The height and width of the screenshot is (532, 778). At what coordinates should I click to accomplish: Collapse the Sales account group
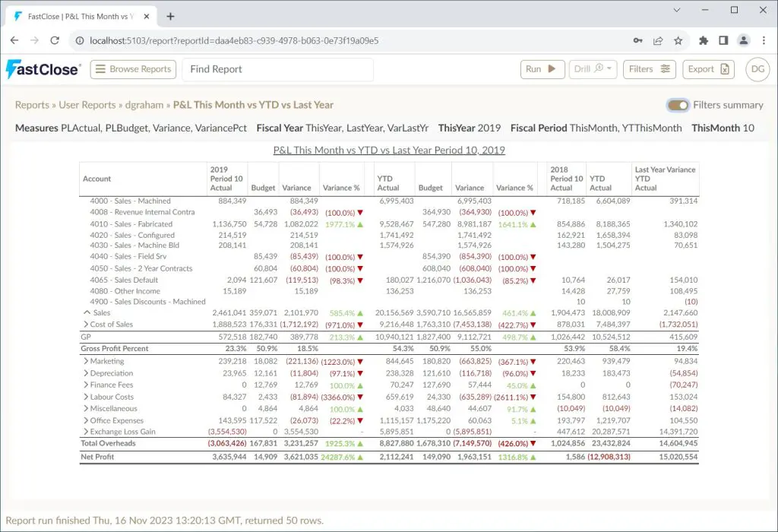[x=87, y=312]
